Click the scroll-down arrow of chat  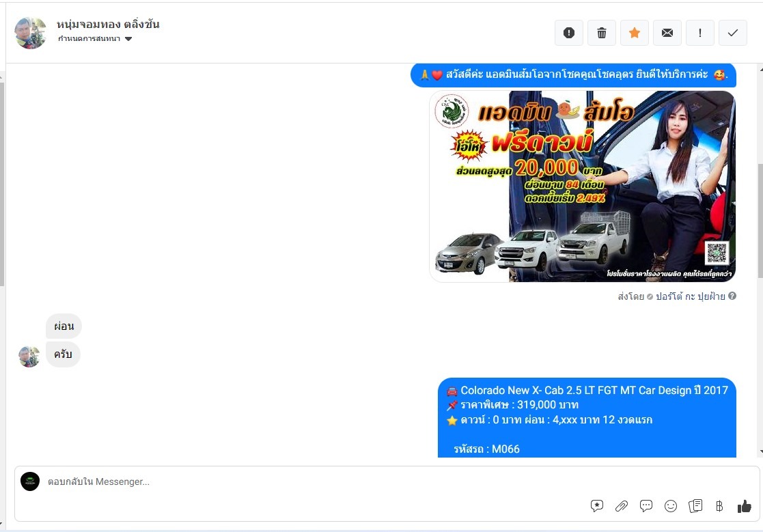coord(760,452)
